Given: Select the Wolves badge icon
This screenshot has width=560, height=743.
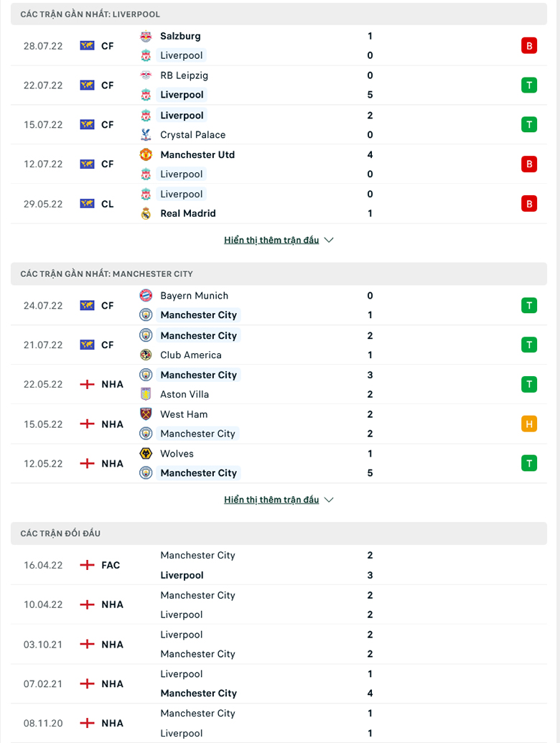Looking at the screenshot, I should 146,454.
